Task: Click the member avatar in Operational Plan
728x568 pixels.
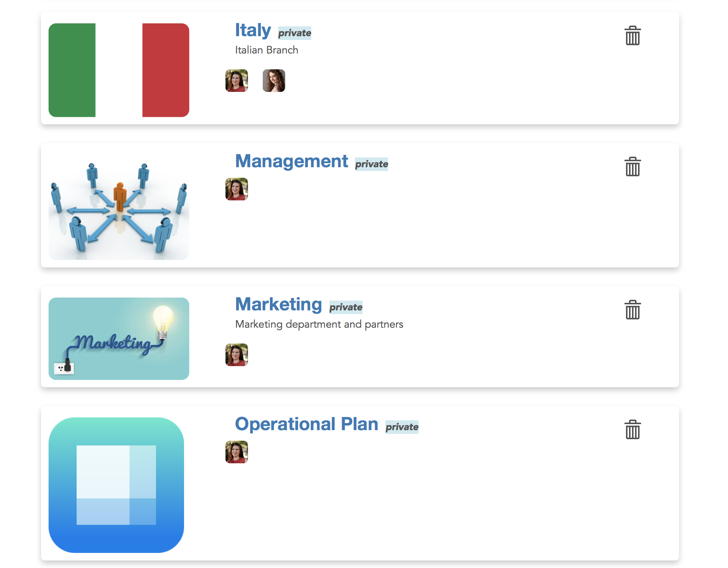Action: point(236,452)
